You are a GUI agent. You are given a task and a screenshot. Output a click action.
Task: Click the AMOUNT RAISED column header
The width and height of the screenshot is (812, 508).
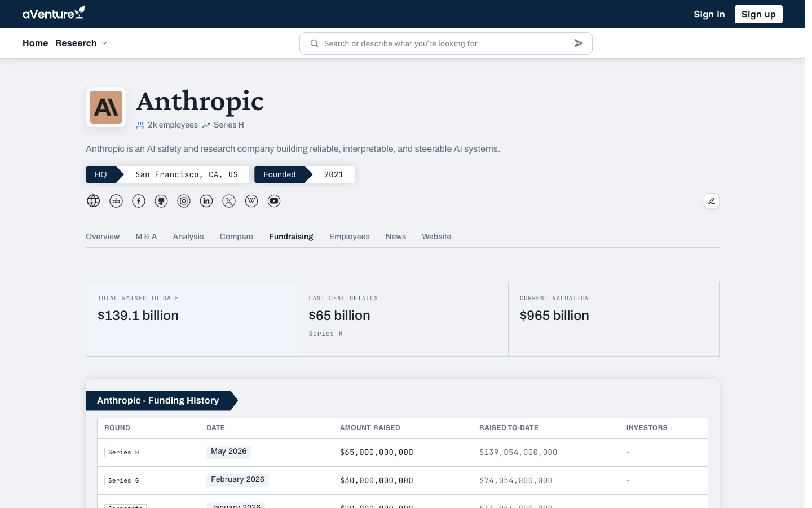(370, 428)
